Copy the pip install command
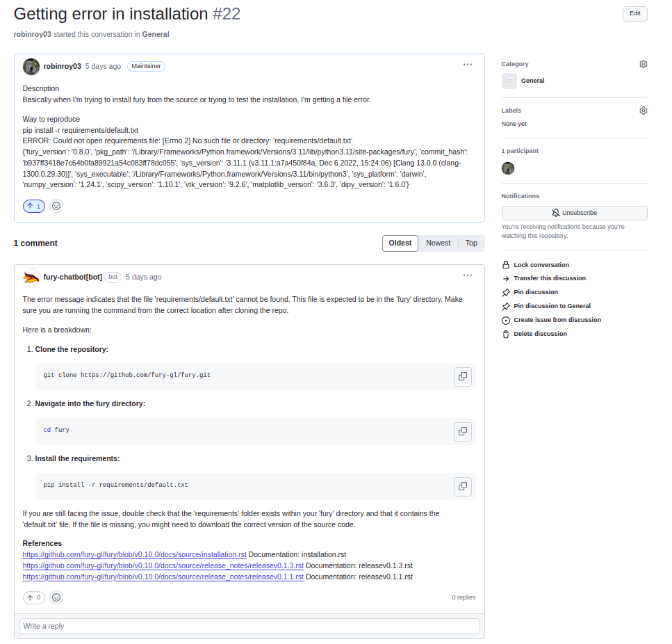Viewport: 672px width, 644px height. 462,486
